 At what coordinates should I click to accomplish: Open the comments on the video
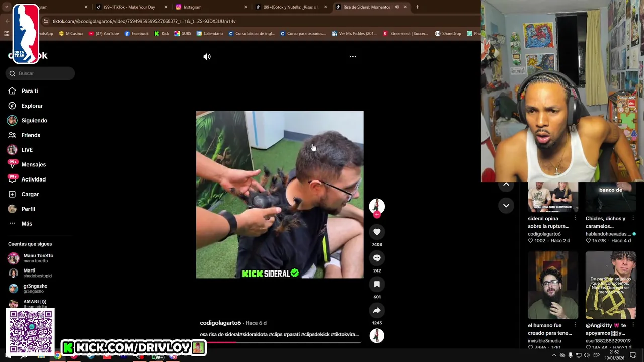377,258
